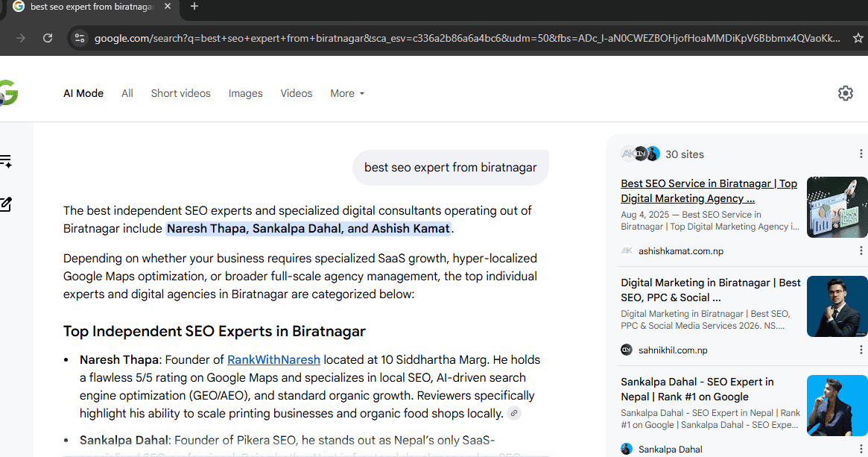The height and width of the screenshot is (457, 868).
Task: Select the AI Mode tab
Action: pos(83,94)
